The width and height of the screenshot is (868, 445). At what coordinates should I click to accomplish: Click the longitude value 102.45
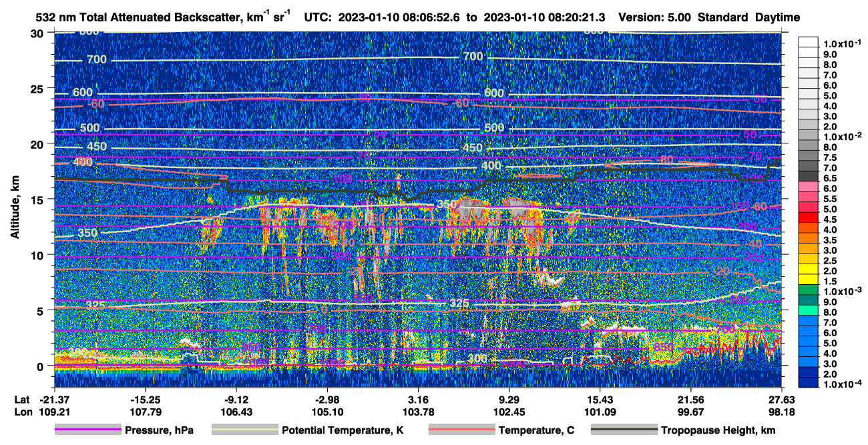coord(509,412)
